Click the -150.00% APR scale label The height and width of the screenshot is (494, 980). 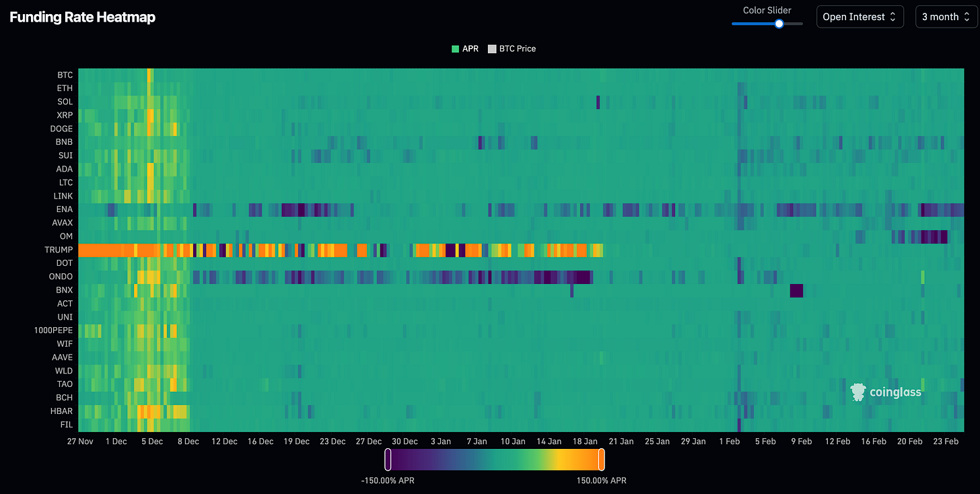pos(388,481)
